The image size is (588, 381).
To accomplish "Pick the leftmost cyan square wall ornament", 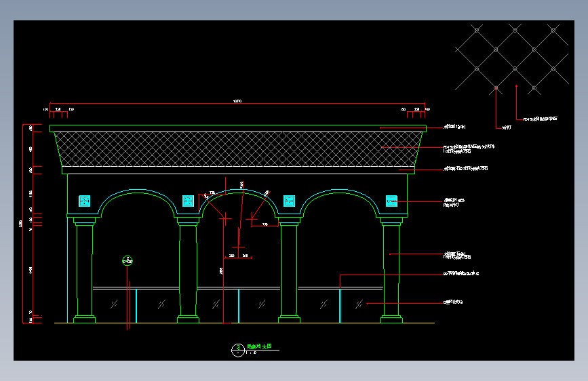I will (x=84, y=201).
